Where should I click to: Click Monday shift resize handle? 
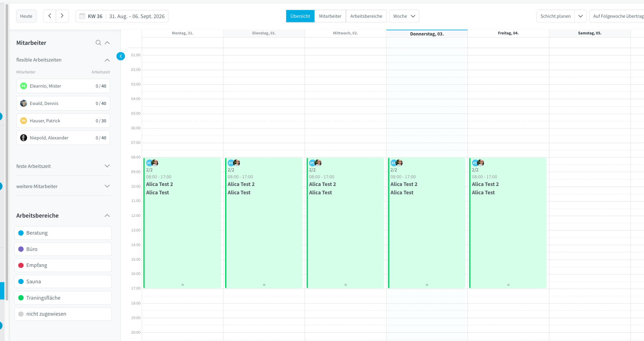tap(183, 285)
